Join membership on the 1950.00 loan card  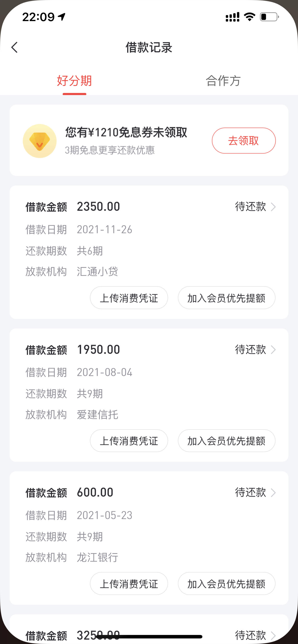[x=227, y=441]
